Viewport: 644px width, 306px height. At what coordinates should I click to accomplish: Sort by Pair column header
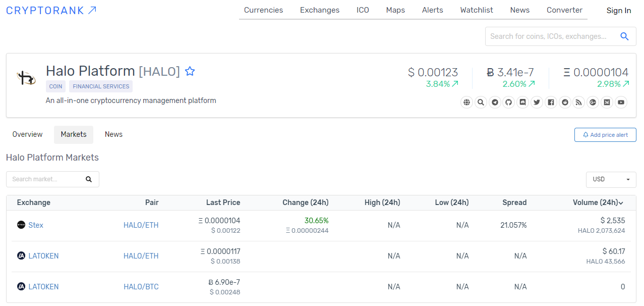tap(152, 202)
